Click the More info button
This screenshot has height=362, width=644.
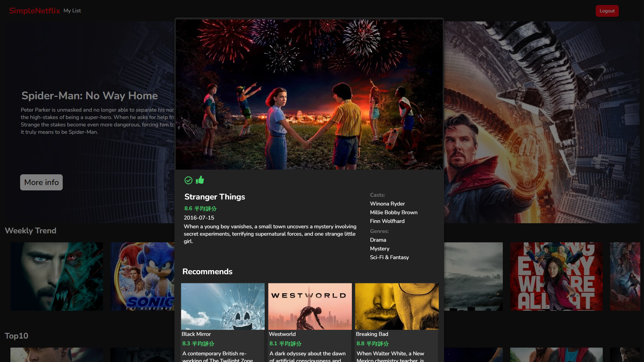(x=41, y=182)
